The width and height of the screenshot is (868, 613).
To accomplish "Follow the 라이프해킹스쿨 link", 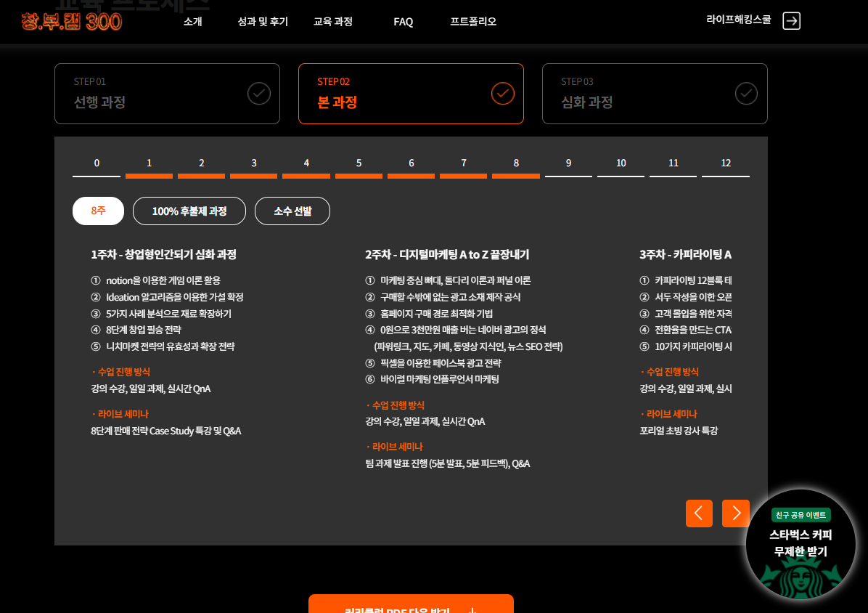I will coord(739,20).
